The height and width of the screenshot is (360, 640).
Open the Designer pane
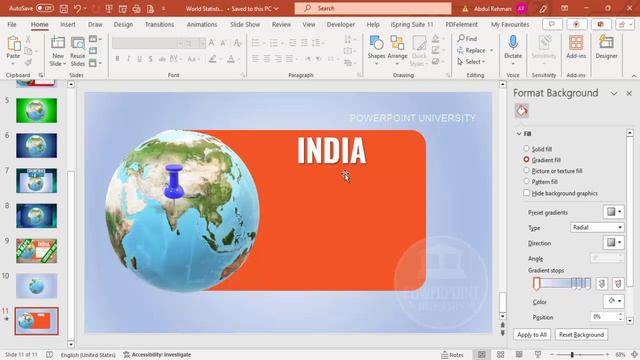[x=606, y=47]
